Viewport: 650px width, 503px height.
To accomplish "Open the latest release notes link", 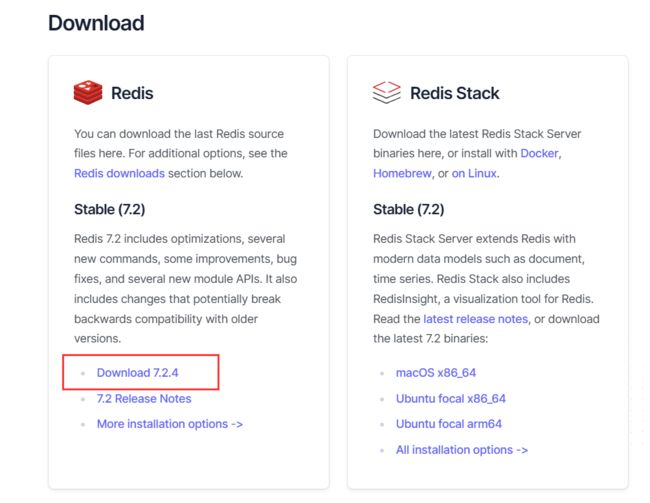I will tap(475, 319).
